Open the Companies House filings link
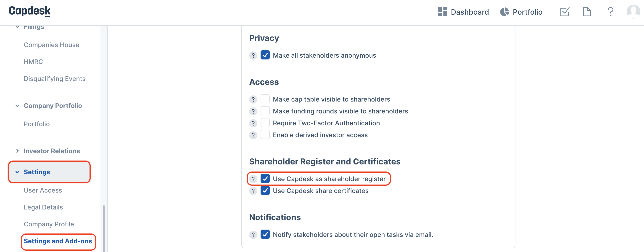 click(51, 45)
